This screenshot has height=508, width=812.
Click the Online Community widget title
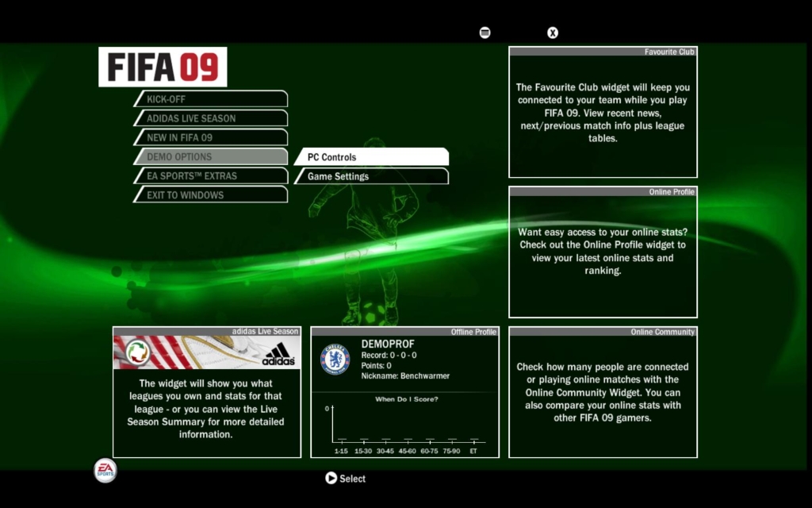(x=662, y=332)
